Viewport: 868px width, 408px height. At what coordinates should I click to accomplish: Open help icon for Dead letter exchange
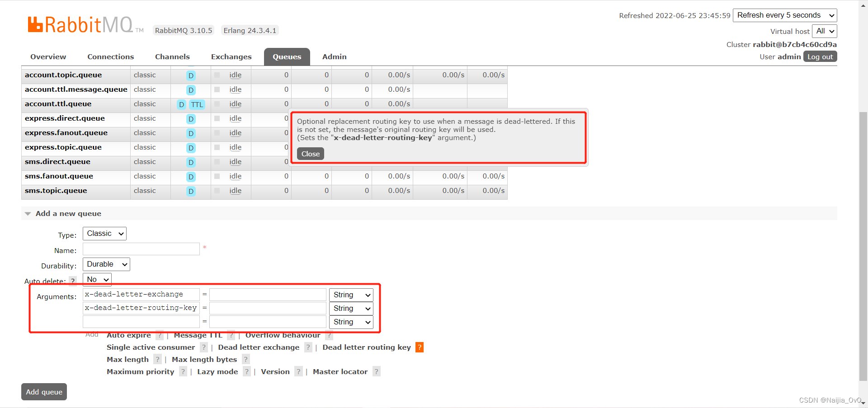tap(308, 347)
